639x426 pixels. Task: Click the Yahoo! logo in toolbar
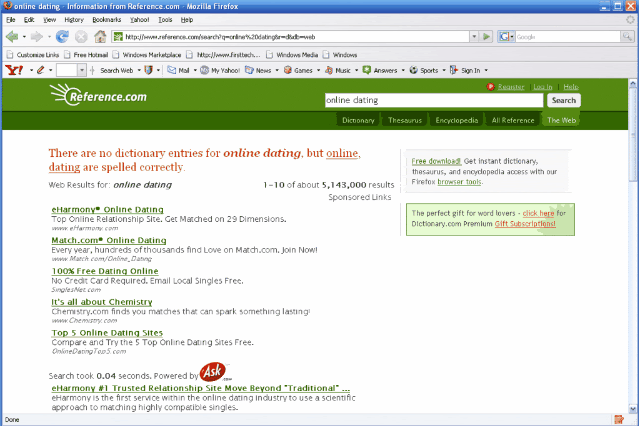[x=14, y=70]
